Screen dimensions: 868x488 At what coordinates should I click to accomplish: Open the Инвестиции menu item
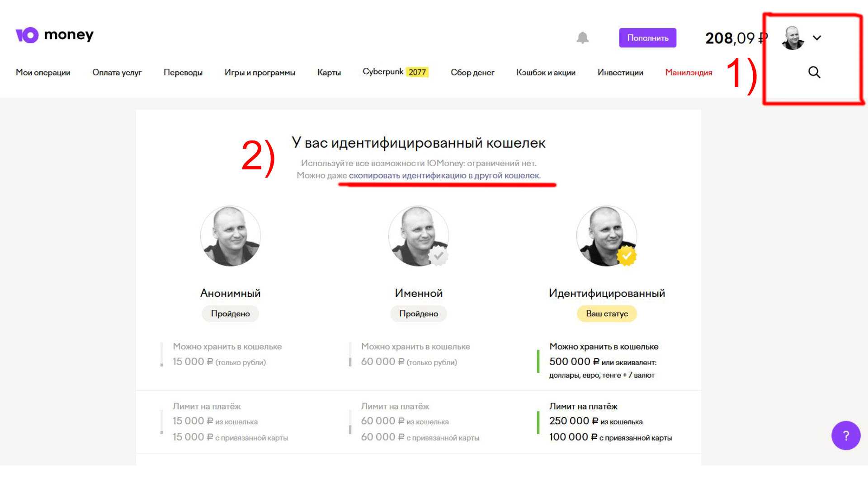pyautogui.click(x=620, y=72)
